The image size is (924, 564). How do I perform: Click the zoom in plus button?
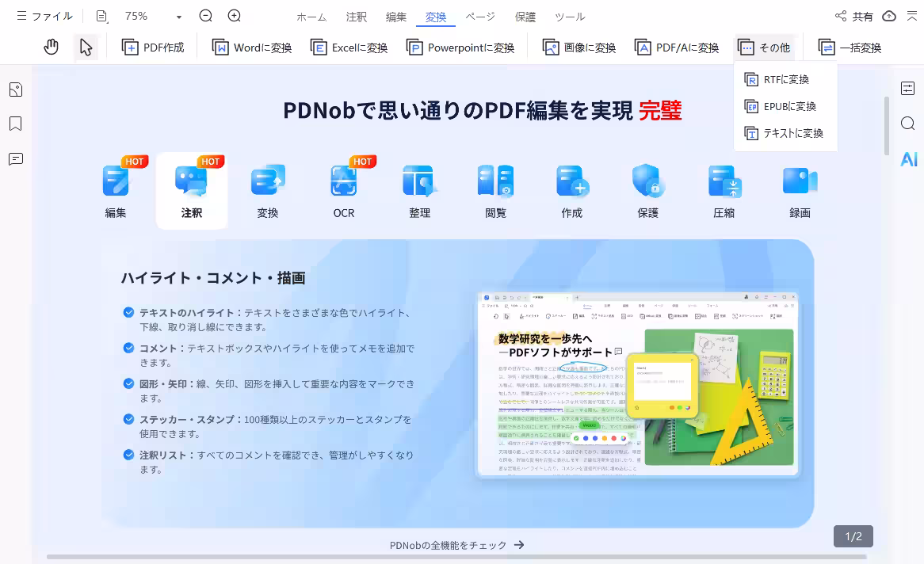point(235,16)
